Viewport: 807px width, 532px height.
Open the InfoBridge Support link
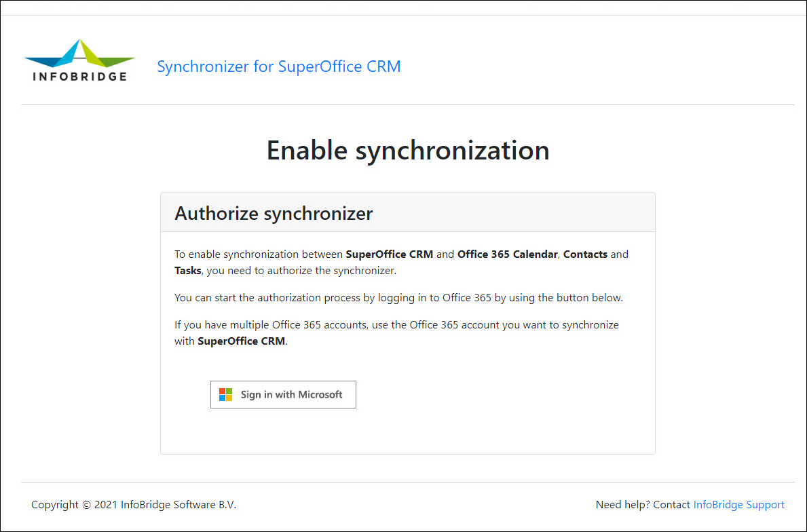point(738,504)
